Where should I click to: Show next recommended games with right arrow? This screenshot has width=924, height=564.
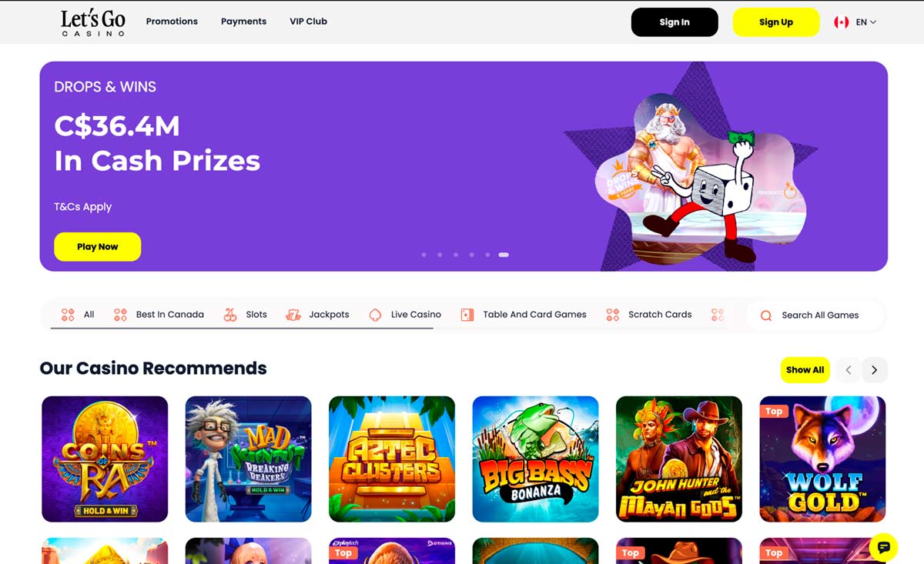point(874,370)
